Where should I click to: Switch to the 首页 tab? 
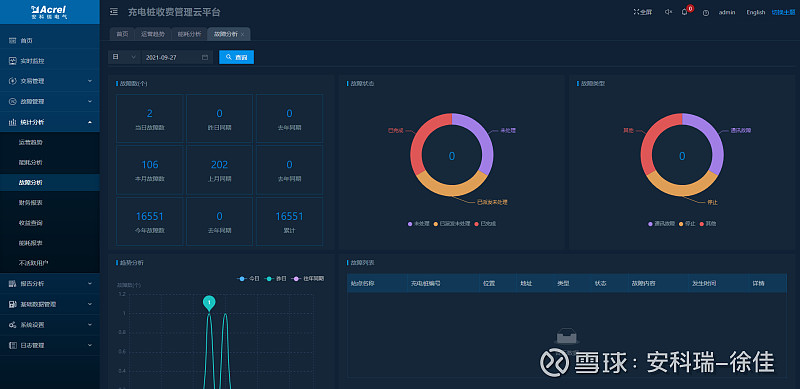click(122, 34)
